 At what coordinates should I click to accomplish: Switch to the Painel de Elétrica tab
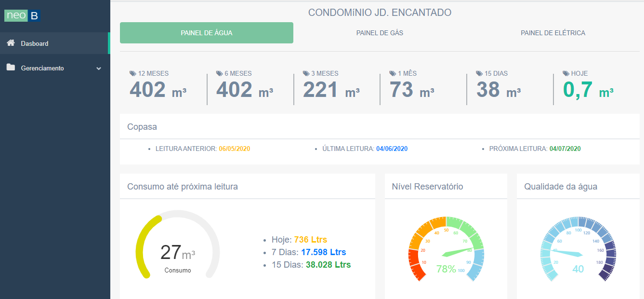tap(553, 33)
